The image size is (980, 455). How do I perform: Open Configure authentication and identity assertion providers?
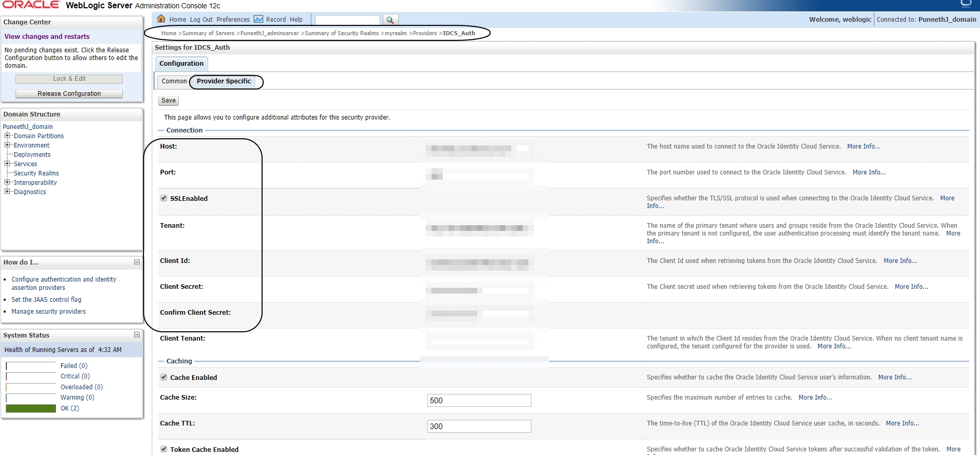(x=64, y=283)
